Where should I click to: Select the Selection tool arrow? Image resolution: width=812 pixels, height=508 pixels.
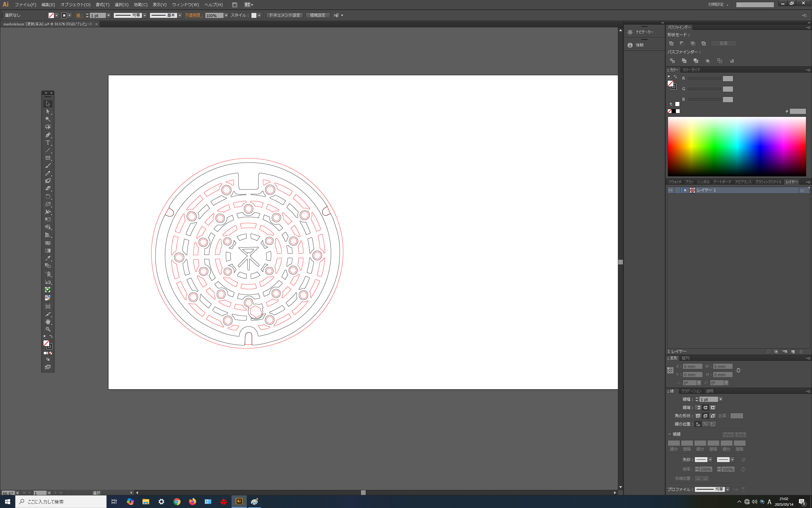[48, 104]
